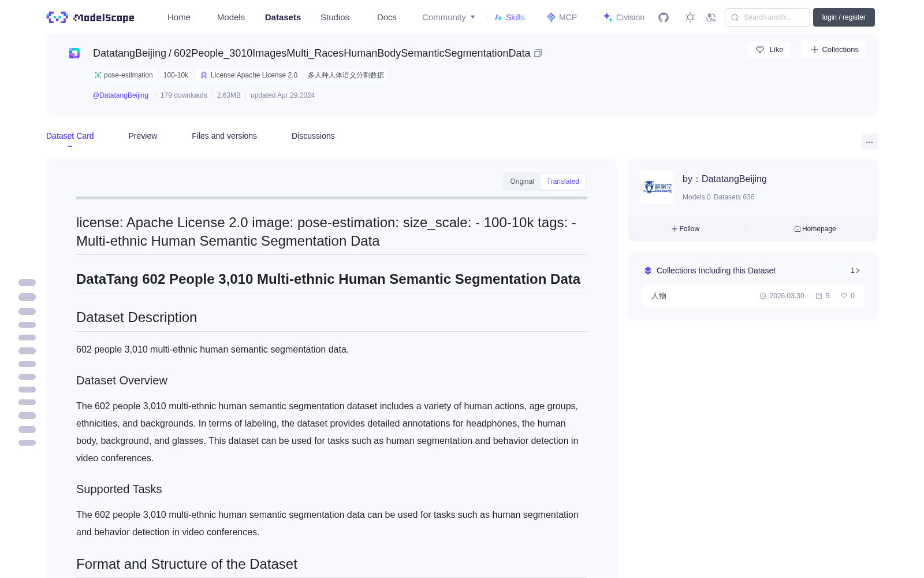Select the Dataset Card tab
This screenshot has width=924, height=578.
coord(70,136)
